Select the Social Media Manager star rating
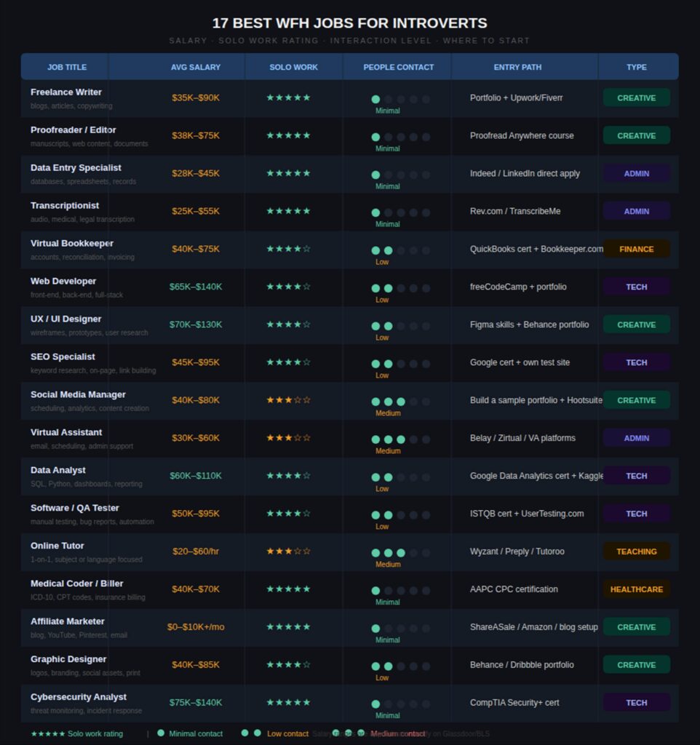The width and height of the screenshot is (700, 745). click(288, 400)
